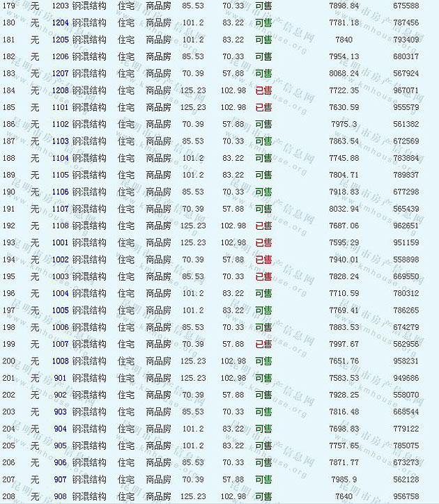Select the 已售 status for room 1007
Image resolution: width=439 pixels, height=504 pixels.
pyautogui.click(x=263, y=345)
